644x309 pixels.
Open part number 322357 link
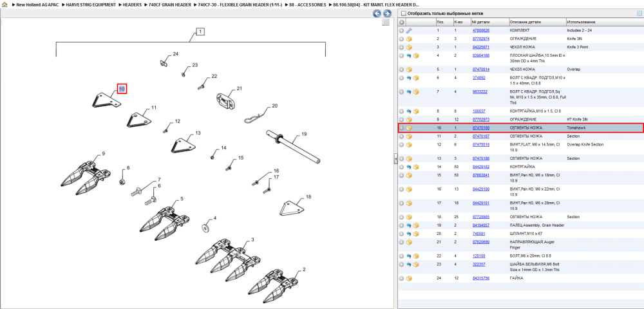(x=479, y=265)
